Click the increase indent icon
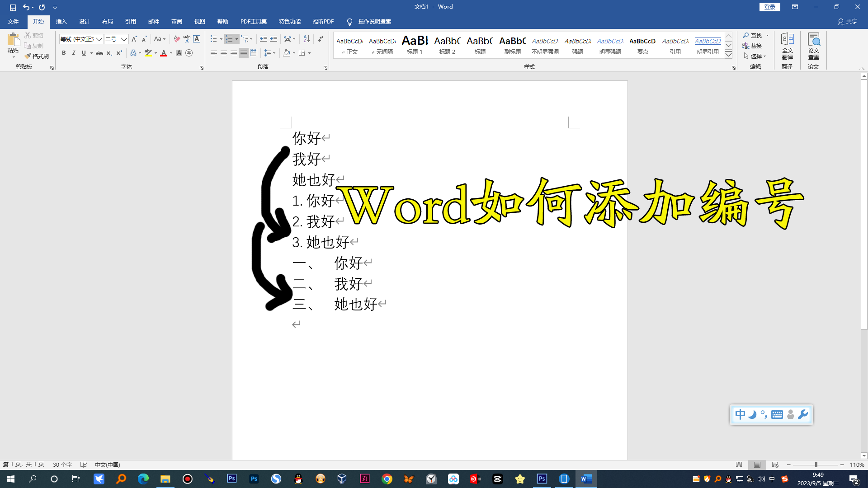This screenshot has width=868, height=488. pos(274,39)
